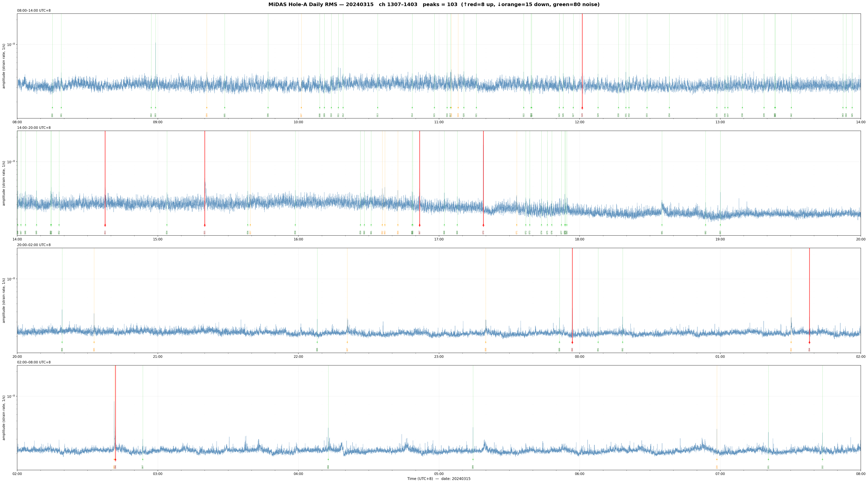Click the 07:00 time tick label
The width and height of the screenshot is (868, 483).
720,474
